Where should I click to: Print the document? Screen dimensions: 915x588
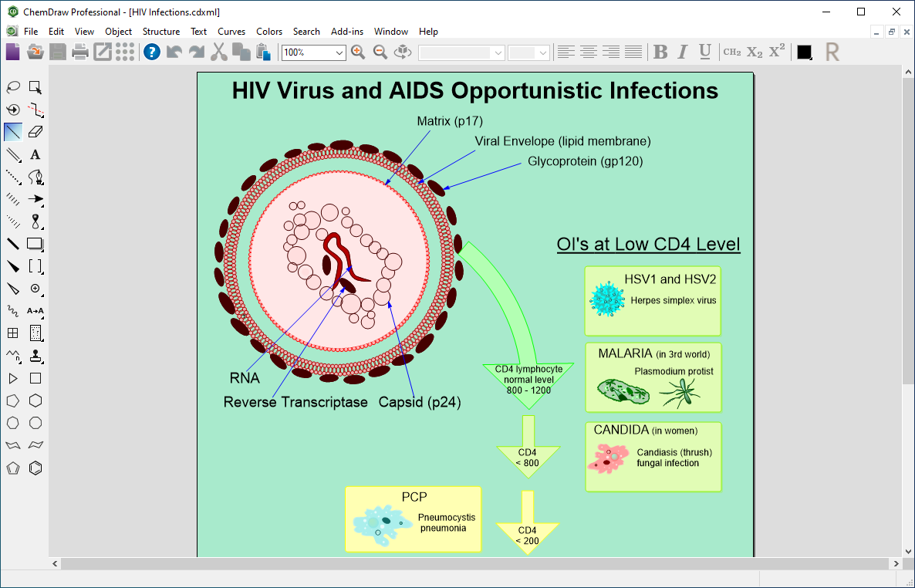[x=80, y=52]
